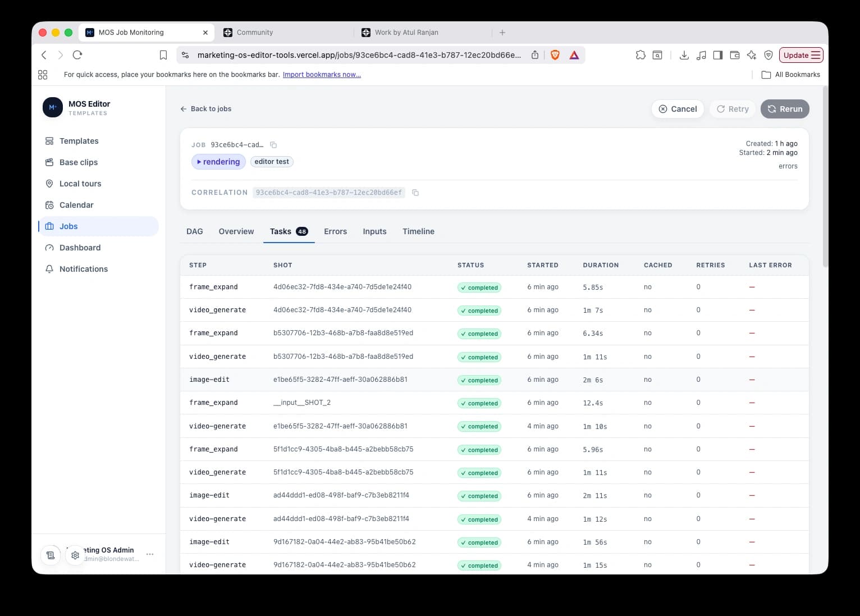Screen dimensions: 860x616
Task: Open the apps grid icon in the bookmarks bar
Action: (x=43, y=75)
